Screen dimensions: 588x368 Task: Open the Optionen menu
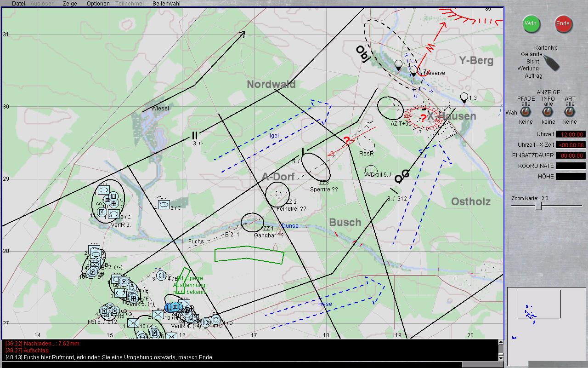coord(98,3)
